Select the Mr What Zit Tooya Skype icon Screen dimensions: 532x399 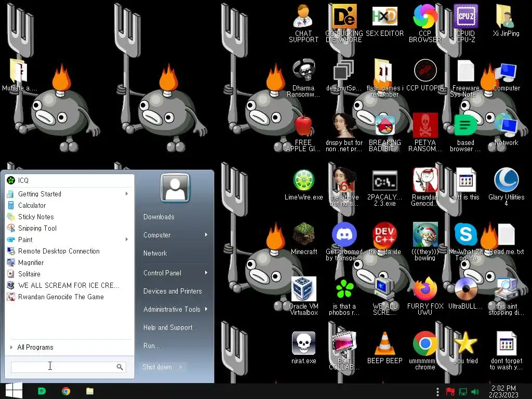point(465,242)
